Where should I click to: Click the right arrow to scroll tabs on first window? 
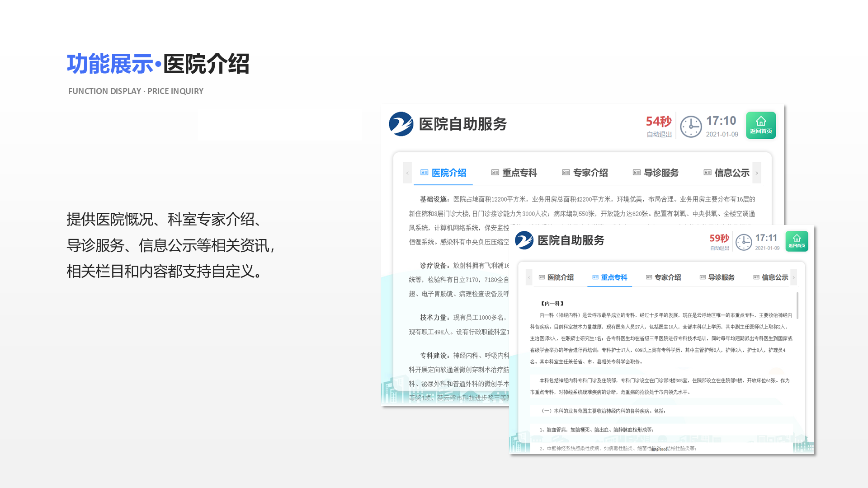click(x=757, y=173)
